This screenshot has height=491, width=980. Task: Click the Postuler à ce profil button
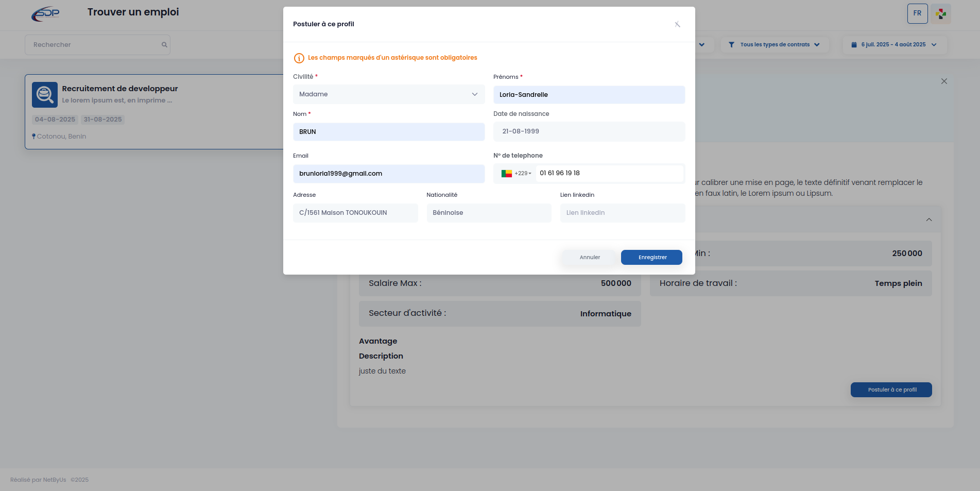(x=891, y=390)
